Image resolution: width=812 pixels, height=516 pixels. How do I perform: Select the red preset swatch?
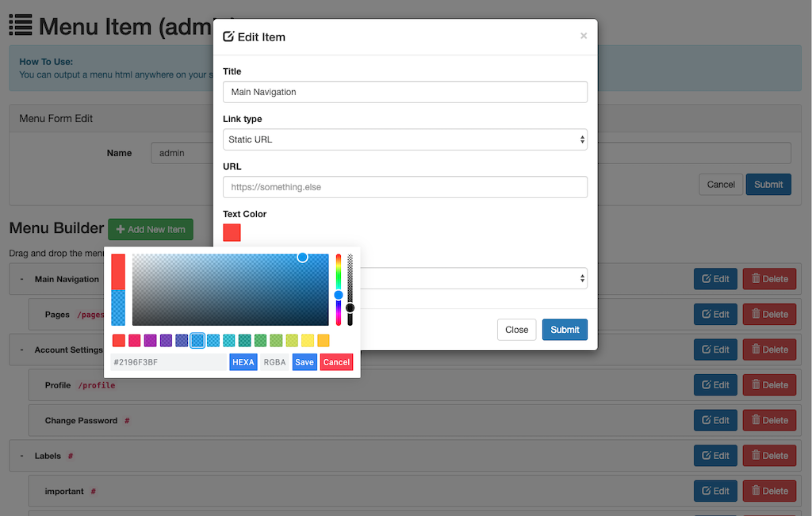pyautogui.click(x=119, y=341)
